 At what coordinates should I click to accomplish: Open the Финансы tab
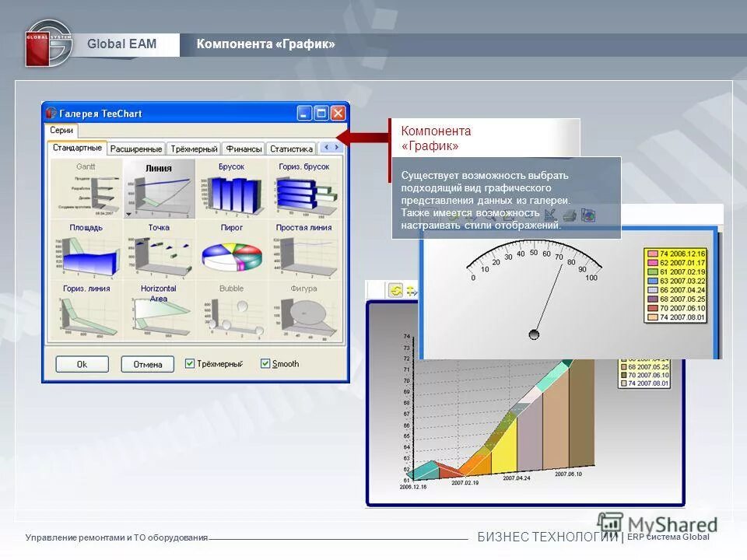(x=244, y=149)
